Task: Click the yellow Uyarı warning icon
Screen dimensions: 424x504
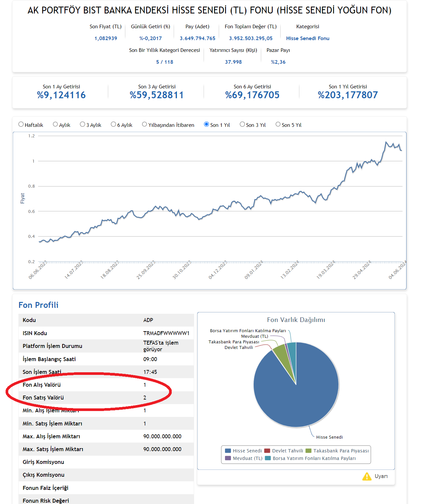Action: point(367,476)
